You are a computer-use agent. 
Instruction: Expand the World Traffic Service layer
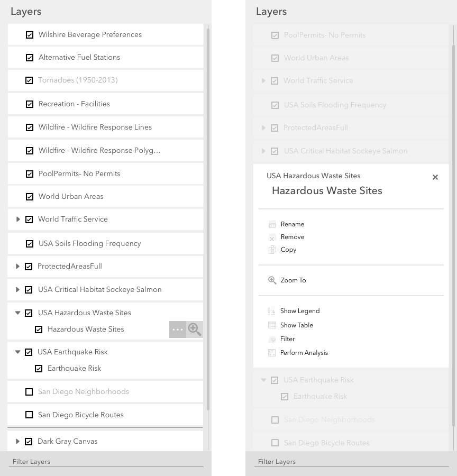pos(18,219)
